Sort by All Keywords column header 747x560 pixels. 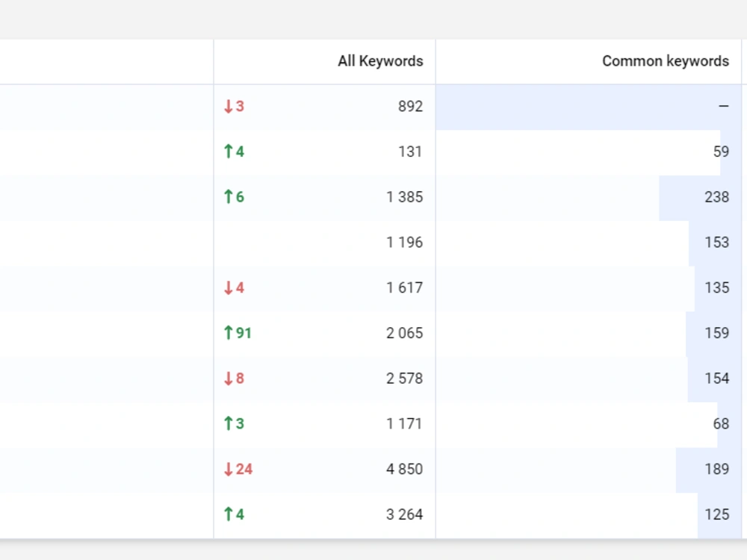(380, 61)
